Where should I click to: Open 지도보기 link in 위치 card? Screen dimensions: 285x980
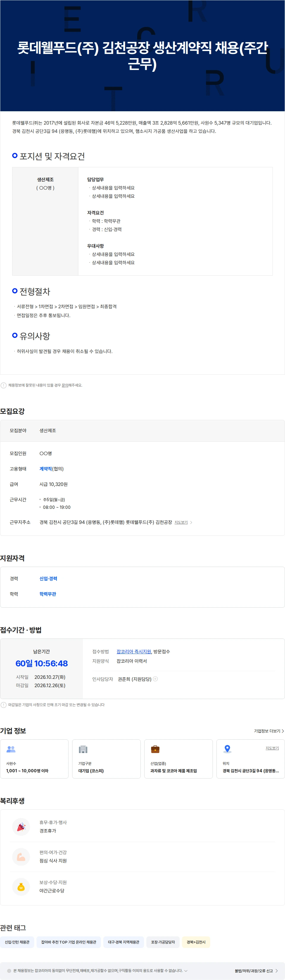272,748
